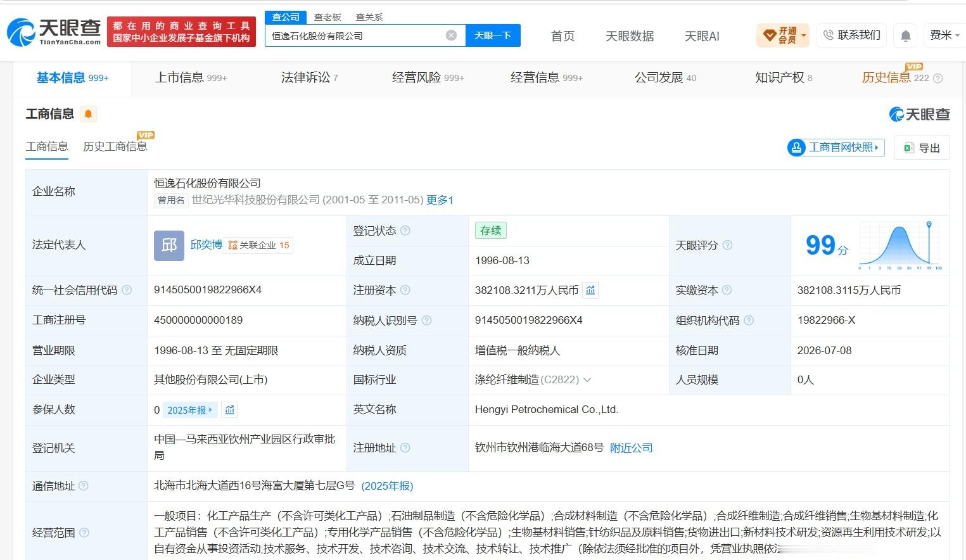Click the Tianyancha logo
This screenshot has width=966, height=560.
(x=54, y=32)
